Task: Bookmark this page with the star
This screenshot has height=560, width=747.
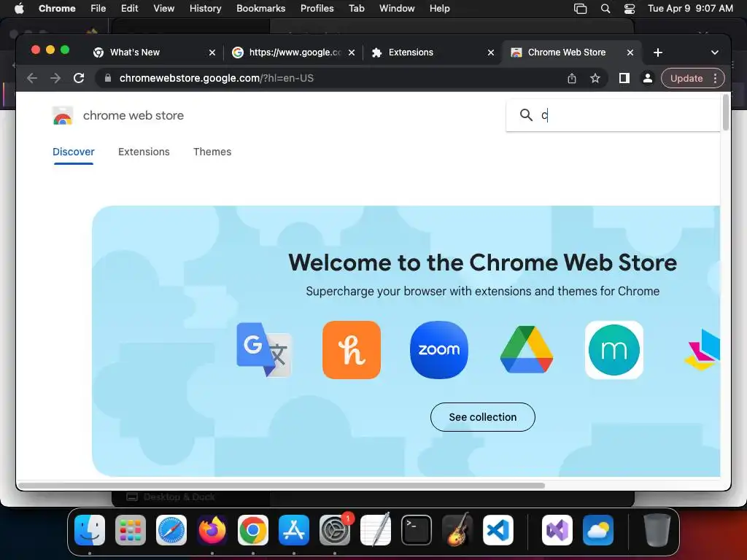Action: tap(595, 78)
